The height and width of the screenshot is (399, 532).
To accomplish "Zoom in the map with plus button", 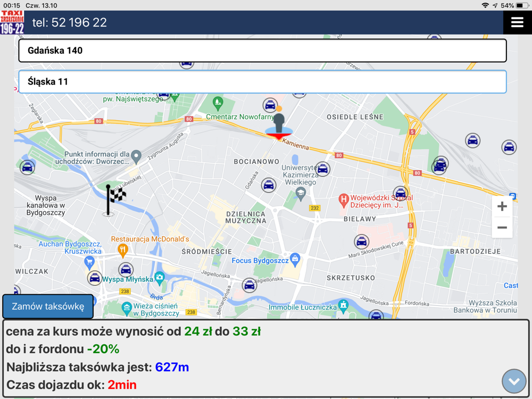I will 502,206.
